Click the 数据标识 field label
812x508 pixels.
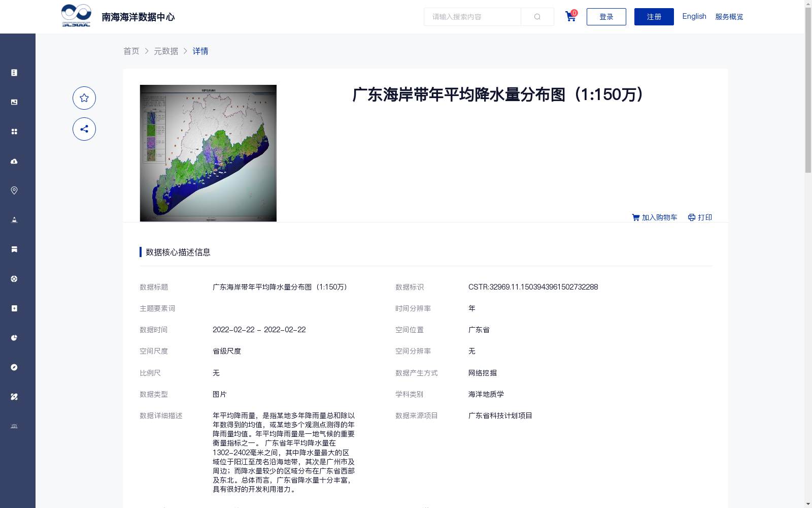tap(410, 287)
